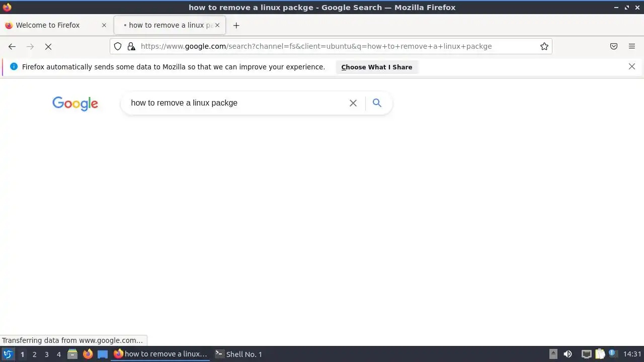This screenshot has height=362, width=644.
Task: Focus the Google search input field
Action: pyautogui.click(x=236, y=103)
